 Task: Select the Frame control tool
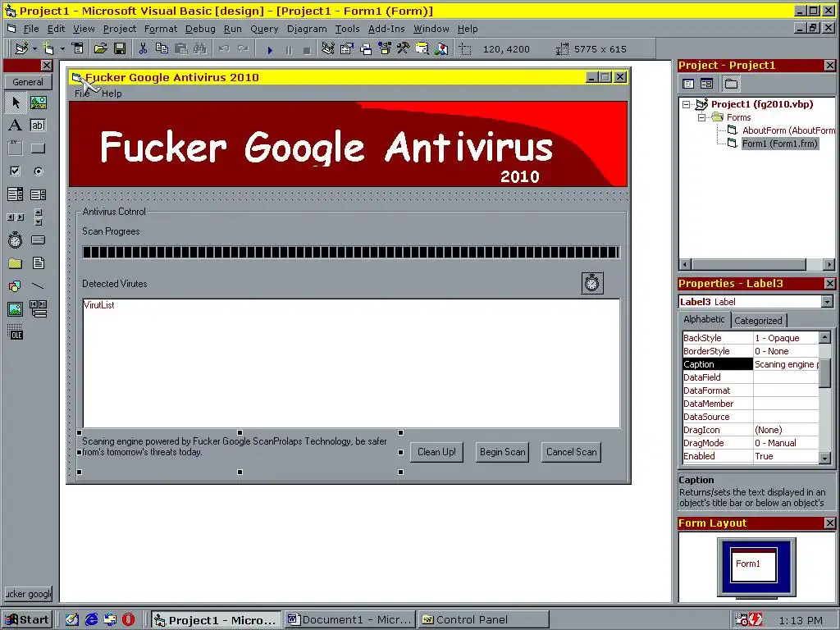pos(16,148)
